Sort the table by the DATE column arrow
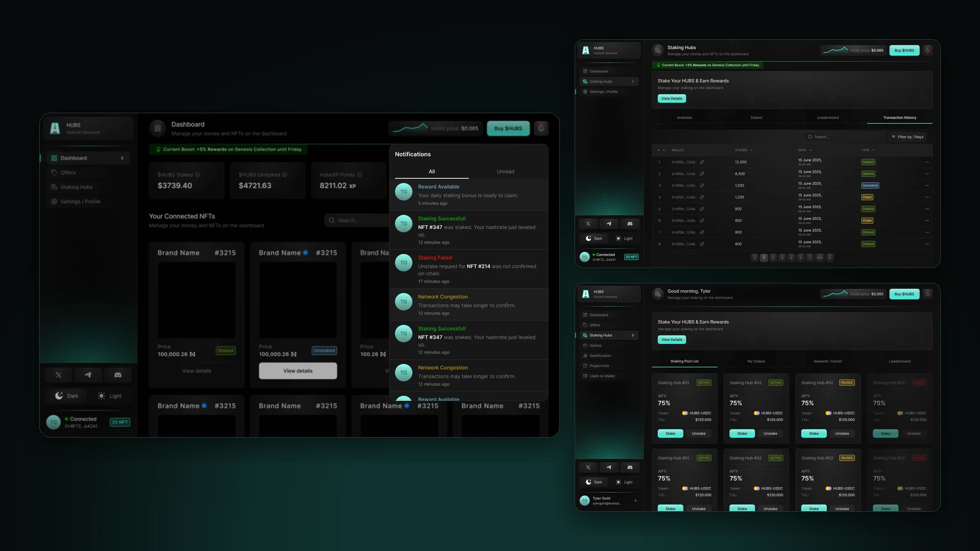Screen dimensions: 980x551 point(810,150)
